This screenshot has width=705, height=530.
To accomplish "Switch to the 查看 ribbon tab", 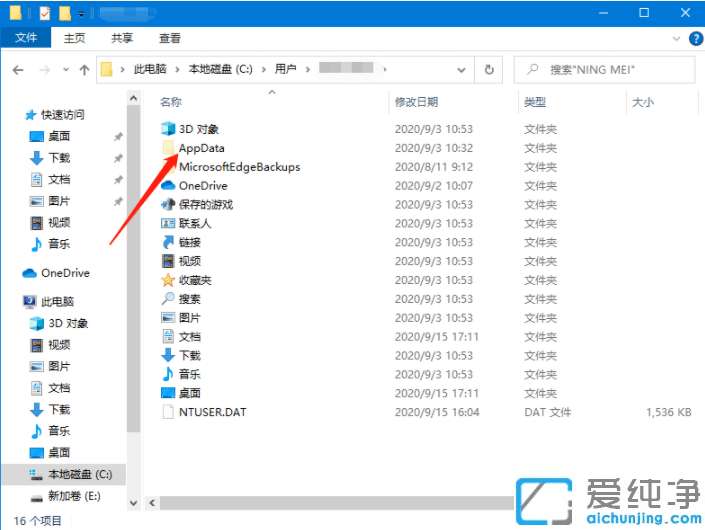I will (170, 38).
